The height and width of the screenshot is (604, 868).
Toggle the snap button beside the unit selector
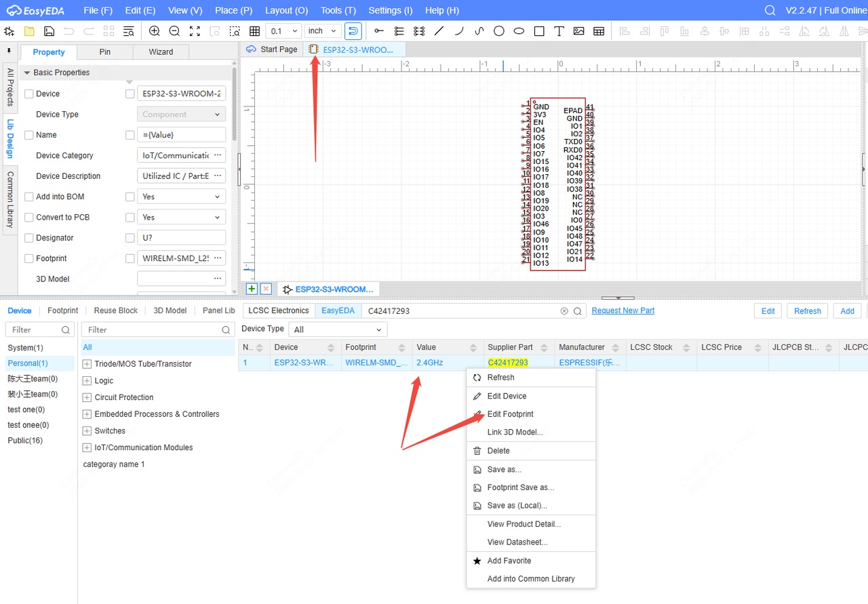coord(353,31)
